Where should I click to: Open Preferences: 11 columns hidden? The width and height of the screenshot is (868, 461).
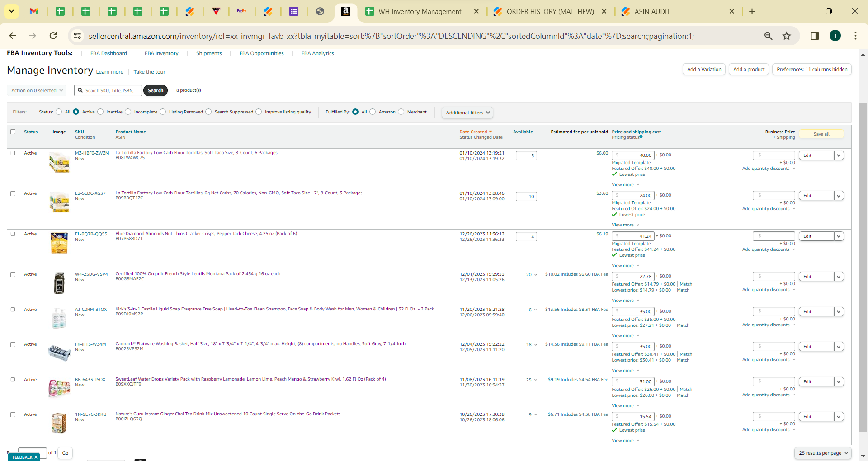pos(812,69)
